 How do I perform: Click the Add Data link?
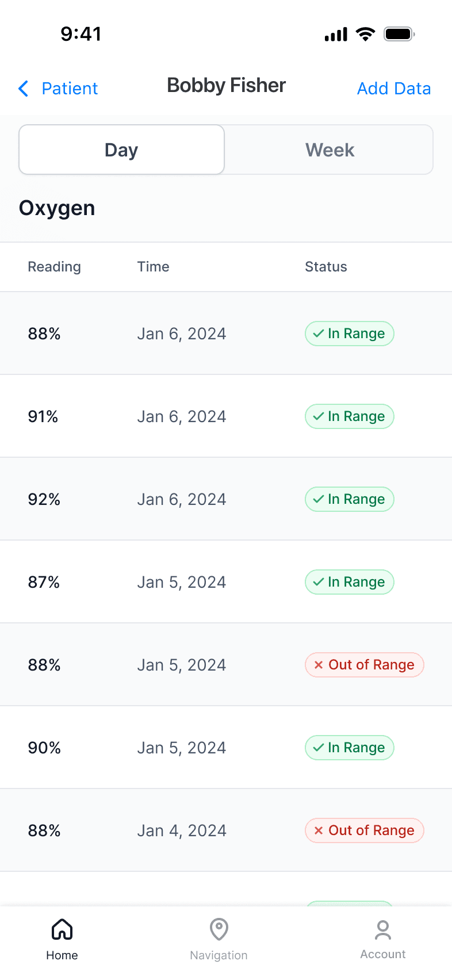394,89
